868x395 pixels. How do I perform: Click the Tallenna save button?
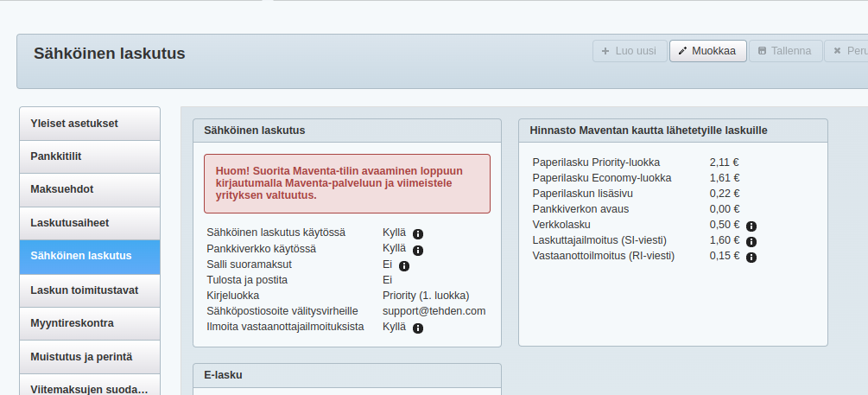784,51
